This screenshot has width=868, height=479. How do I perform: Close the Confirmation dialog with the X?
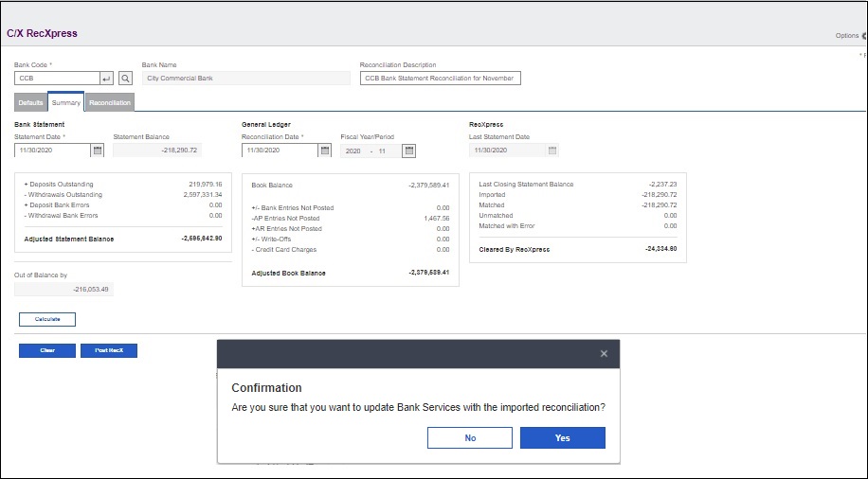[604, 354]
